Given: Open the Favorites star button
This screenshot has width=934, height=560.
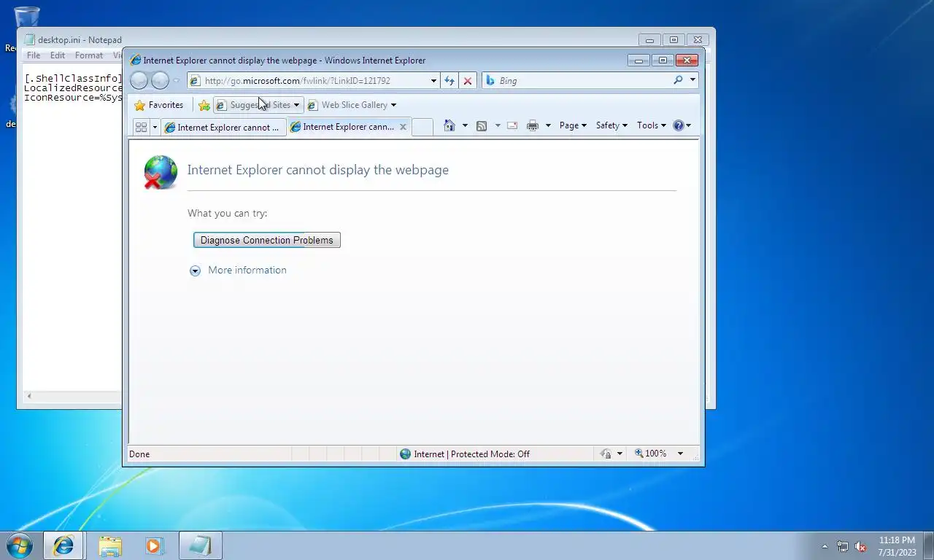Looking at the screenshot, I should point(159,105).
